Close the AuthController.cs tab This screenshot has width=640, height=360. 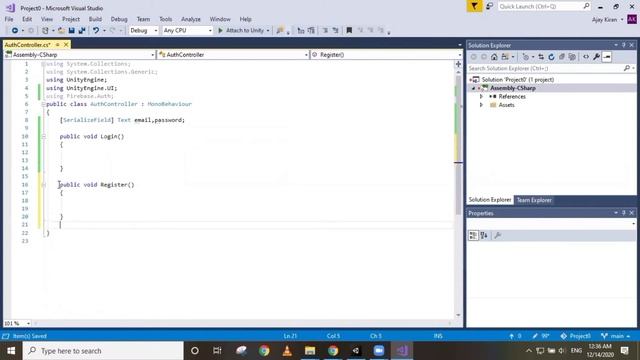click(66, 44)
